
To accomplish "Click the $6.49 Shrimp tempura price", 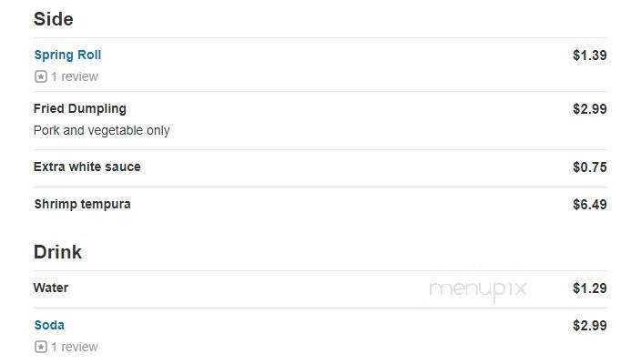I will pos(589,204).
